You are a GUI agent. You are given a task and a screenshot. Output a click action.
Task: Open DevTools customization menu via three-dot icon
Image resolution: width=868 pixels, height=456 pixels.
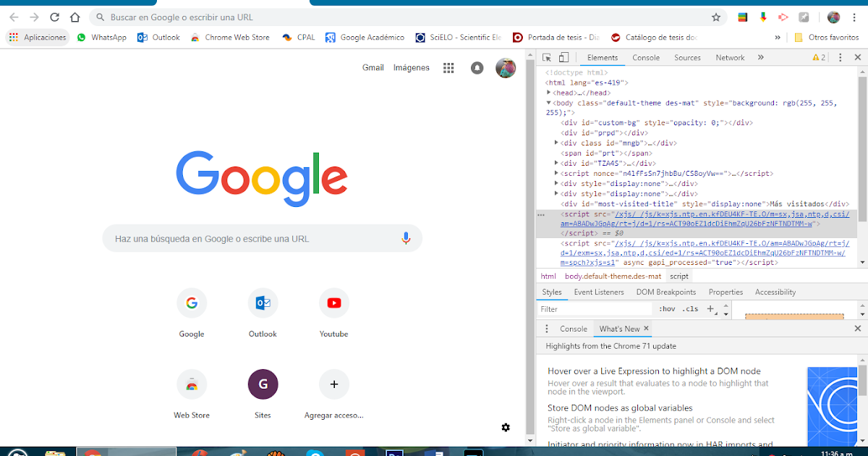(x=840, y=57)
